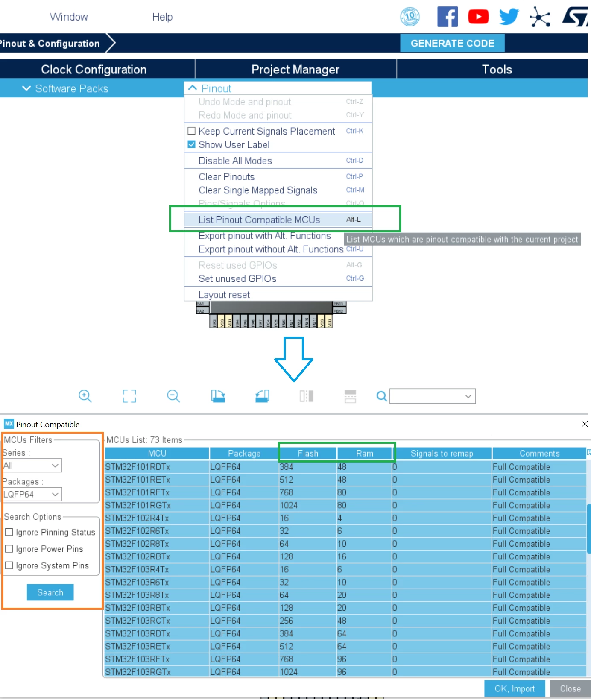Click the Search button in MCUs Filters
Image resolution: width=591 pixels, height=700 pixels.
click(x=50, y=592)
